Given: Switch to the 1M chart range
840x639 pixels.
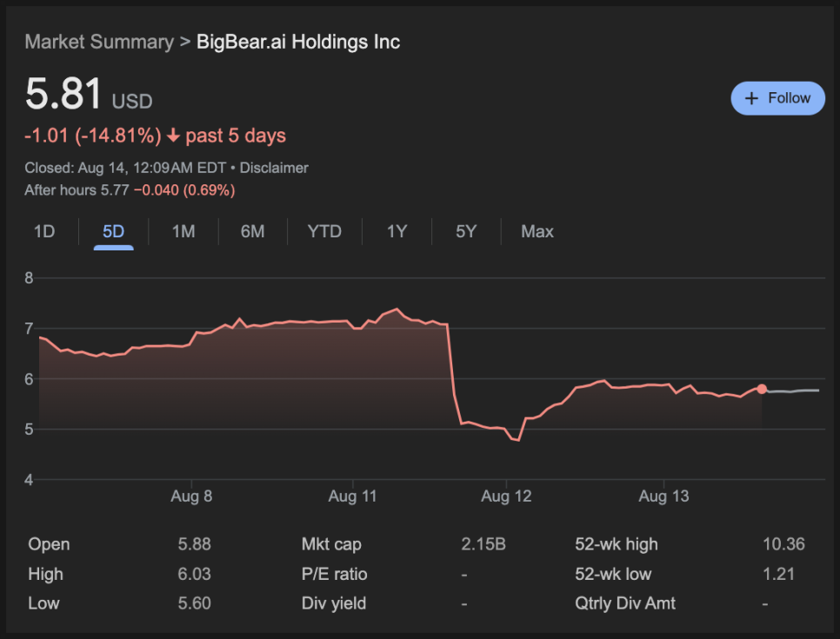Looking at the screenshot, I should point(183,231).
